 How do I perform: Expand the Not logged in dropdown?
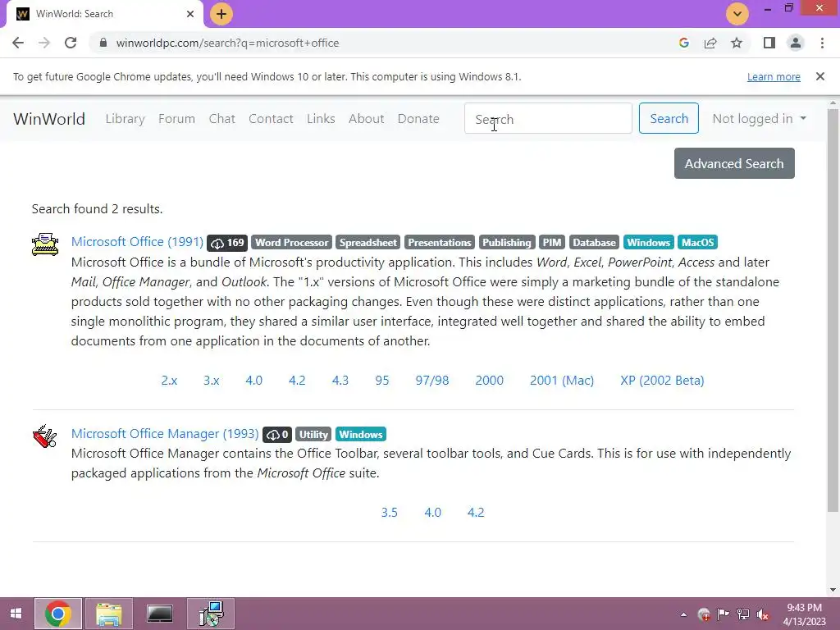[x=759, y=118]
